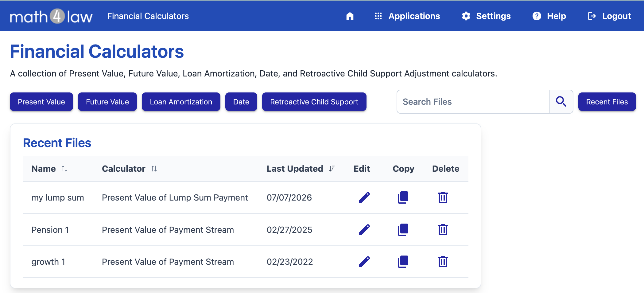
Task: Click the Applications grid icon
Action: [x=378, y=16]
